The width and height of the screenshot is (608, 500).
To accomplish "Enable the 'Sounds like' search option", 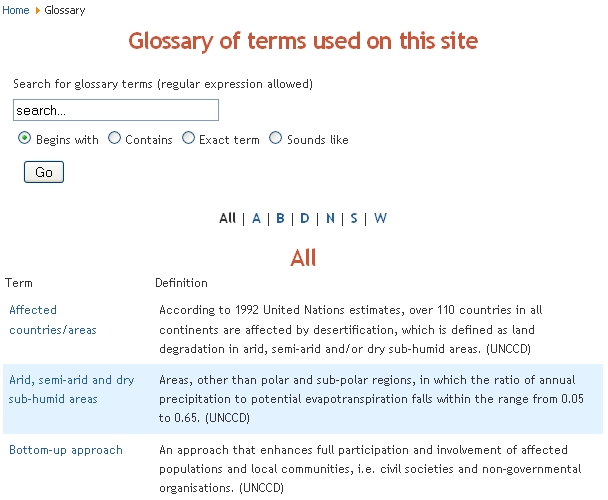I will point(276,139).
